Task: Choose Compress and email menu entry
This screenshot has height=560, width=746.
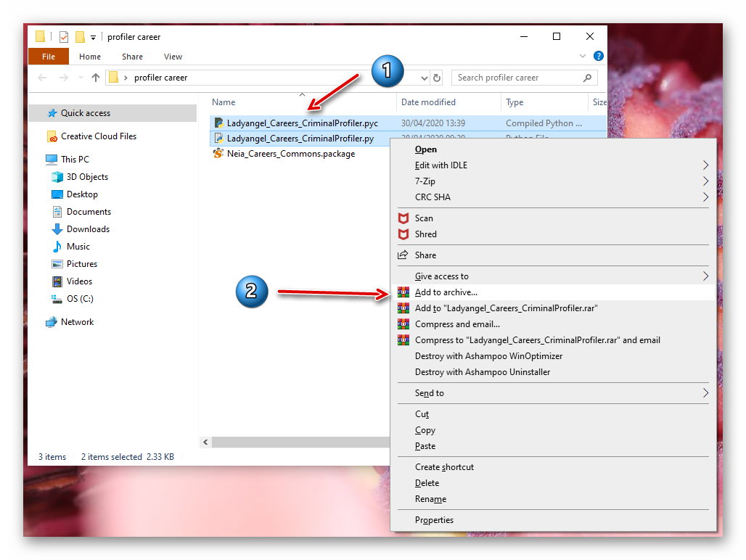Action: (x=457, y=324)
